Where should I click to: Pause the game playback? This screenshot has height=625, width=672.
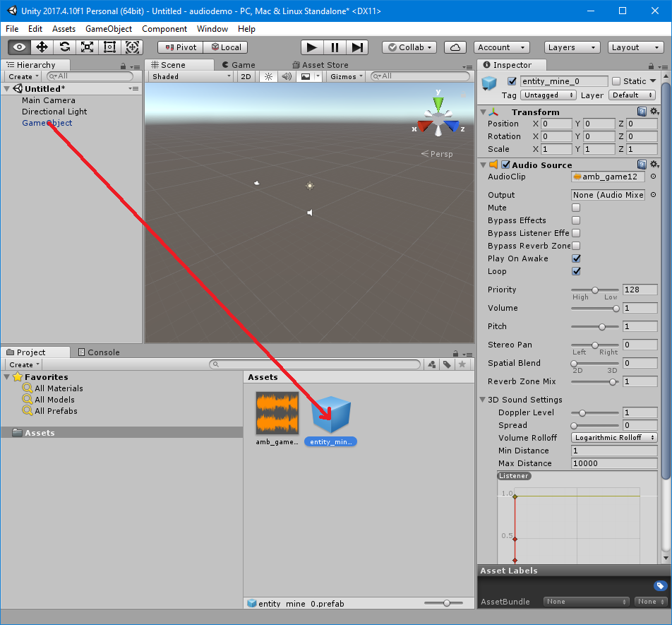pyautogui.click(x=335, y=47)
